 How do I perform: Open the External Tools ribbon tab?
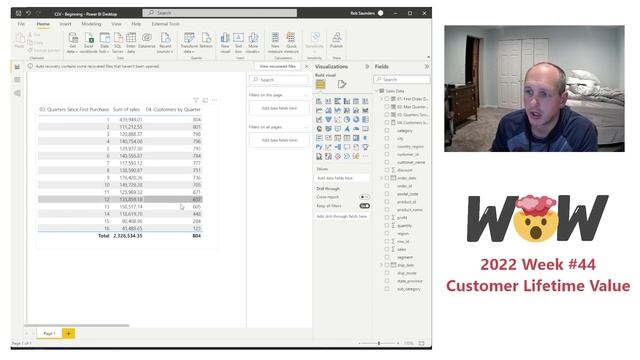coord(166,24)
